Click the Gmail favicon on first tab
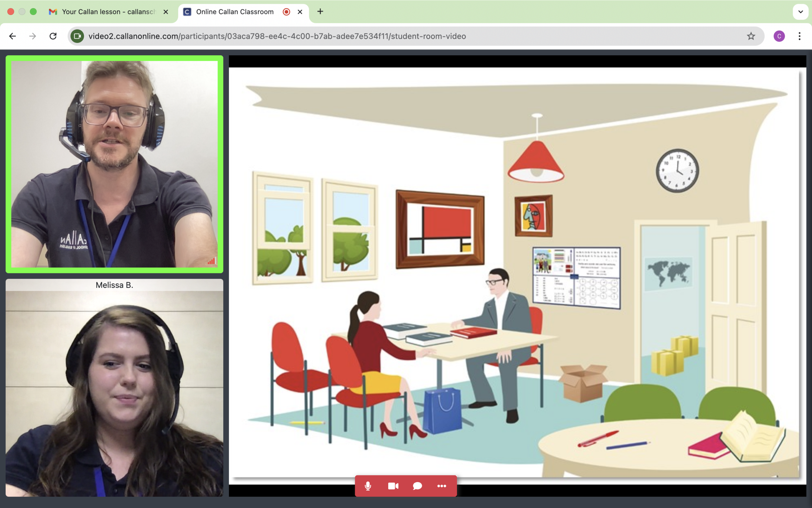Screen dimensions: 812x508 pos(53,12)
